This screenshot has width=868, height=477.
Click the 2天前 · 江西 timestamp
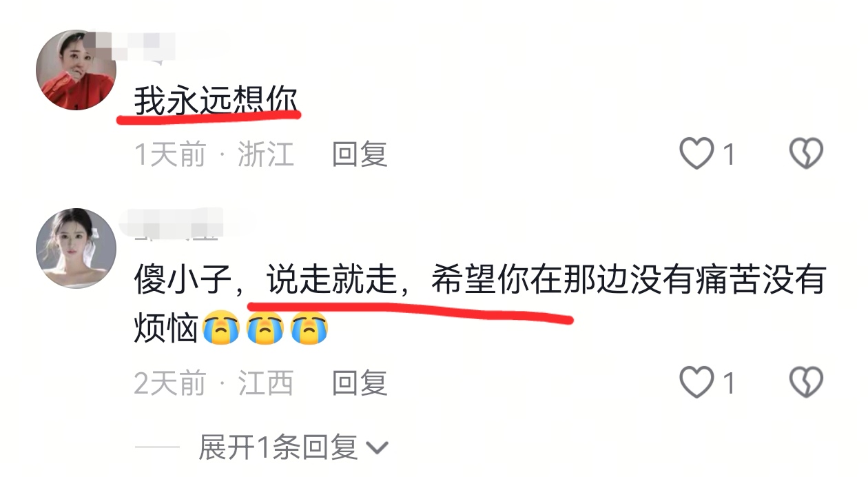point(214,383)
